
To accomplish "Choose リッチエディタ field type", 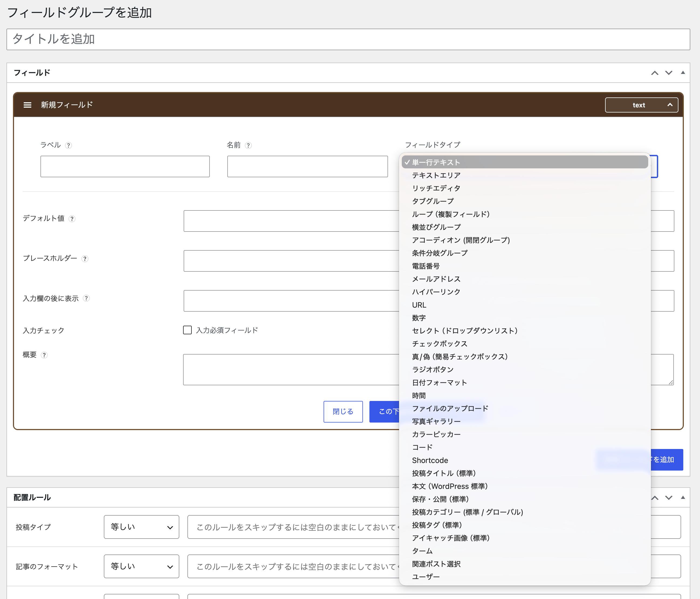I will click(525, 188).
